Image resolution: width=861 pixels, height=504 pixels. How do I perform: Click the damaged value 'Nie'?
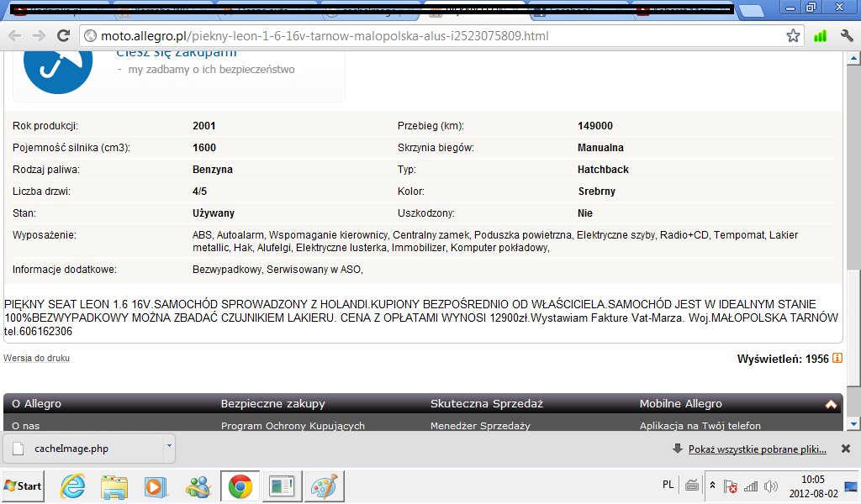coord(585,213)
